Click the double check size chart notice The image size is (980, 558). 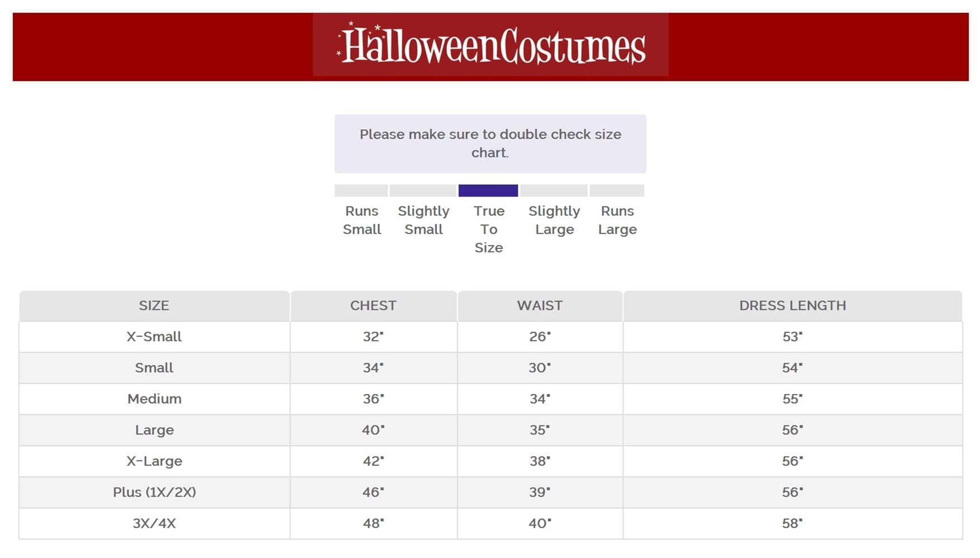pos(490,144)
